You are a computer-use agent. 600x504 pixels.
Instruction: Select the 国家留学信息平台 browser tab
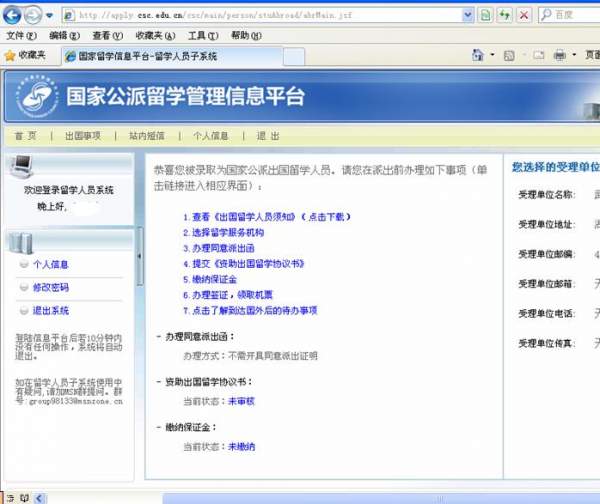pyautogui.click(x=172, y=56)
